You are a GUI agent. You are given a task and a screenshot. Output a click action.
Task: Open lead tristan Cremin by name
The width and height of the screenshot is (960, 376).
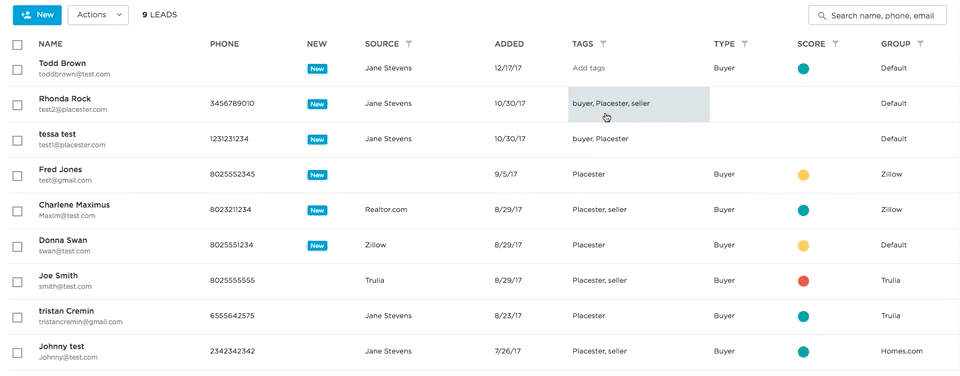(66, 311)
